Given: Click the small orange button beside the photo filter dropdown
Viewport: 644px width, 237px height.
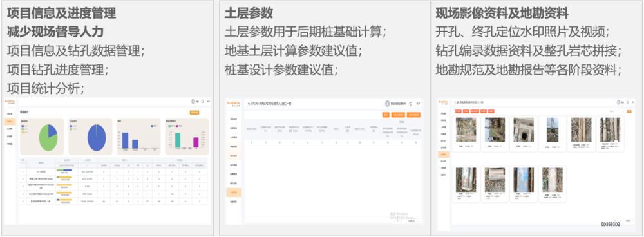Looking at the screenshot, I should coord(629,111).
